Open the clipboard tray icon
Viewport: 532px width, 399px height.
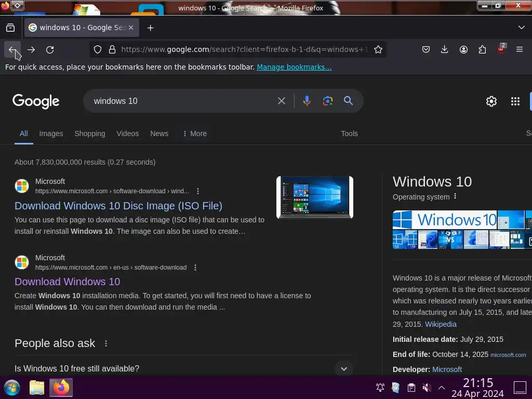pyautogui.click(x=411, y=388)
